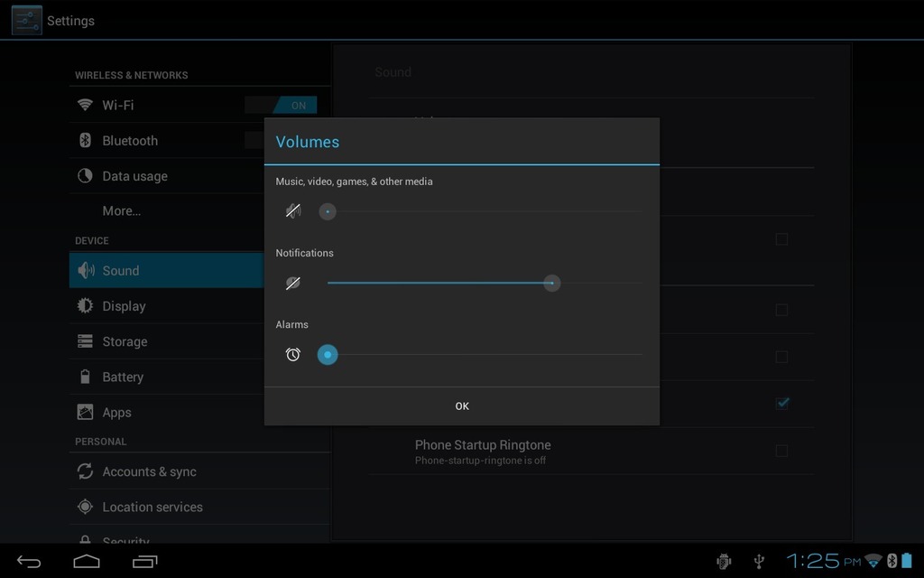The width and height of the screenshot is (924, 578).
Task: Open the Display settings
Action: (x=167, y=305)
